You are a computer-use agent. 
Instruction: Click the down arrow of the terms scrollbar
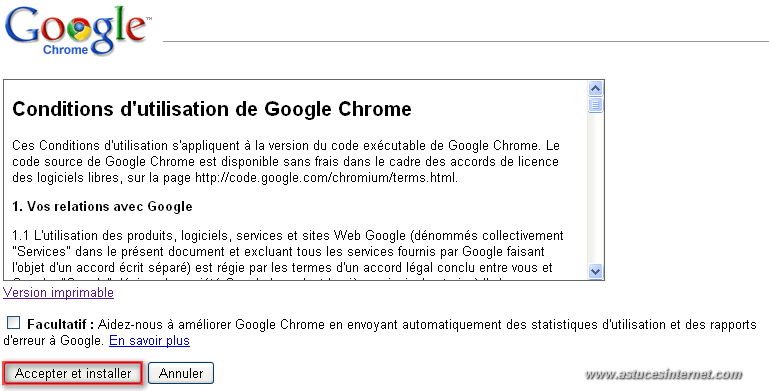(x=595, y=271)
